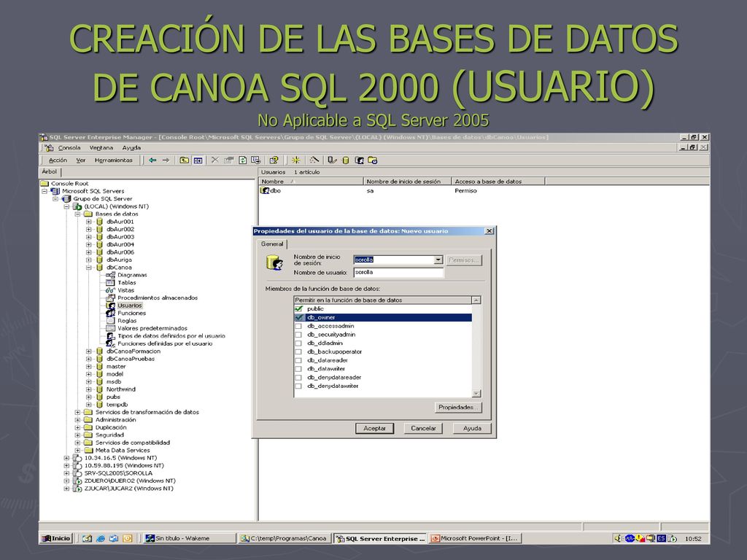
Task: Open the Ayuda menu in menu bar
Action: (131, 147)
